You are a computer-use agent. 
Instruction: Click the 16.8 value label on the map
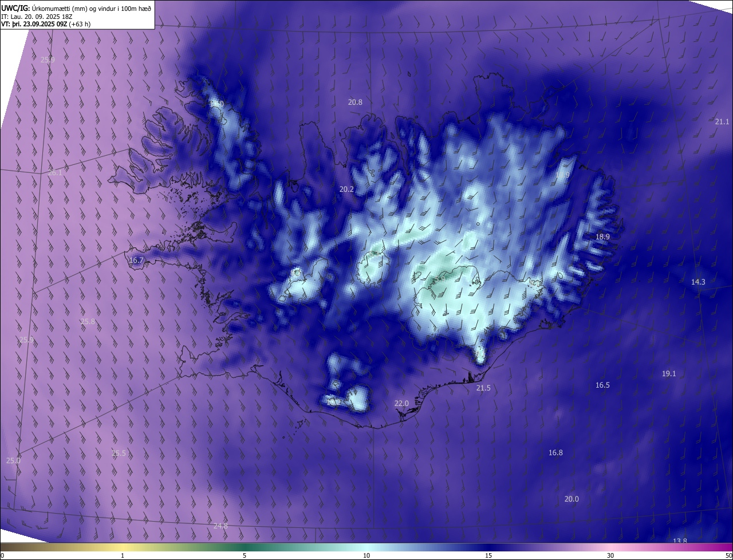[555, 452]
